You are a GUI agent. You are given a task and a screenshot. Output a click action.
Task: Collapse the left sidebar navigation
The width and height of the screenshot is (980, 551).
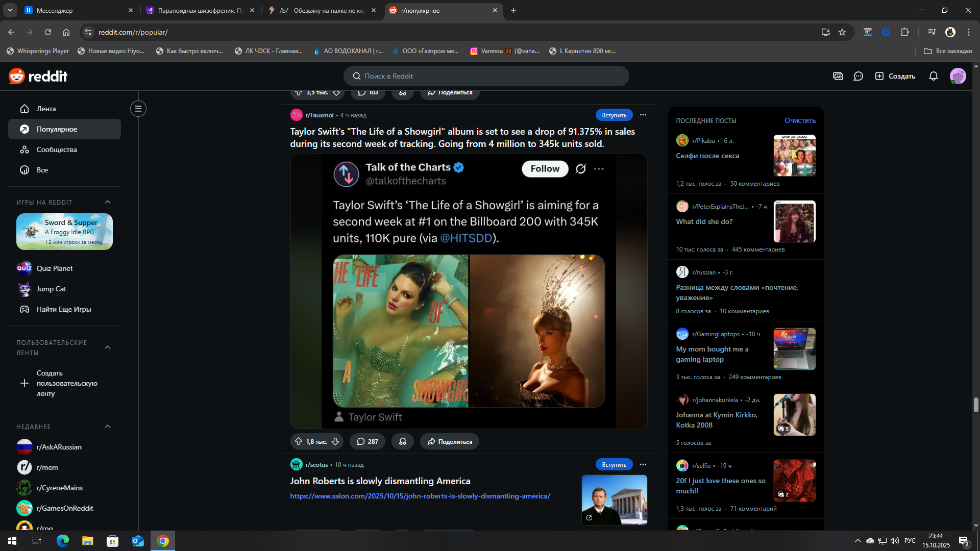[138, 109]
